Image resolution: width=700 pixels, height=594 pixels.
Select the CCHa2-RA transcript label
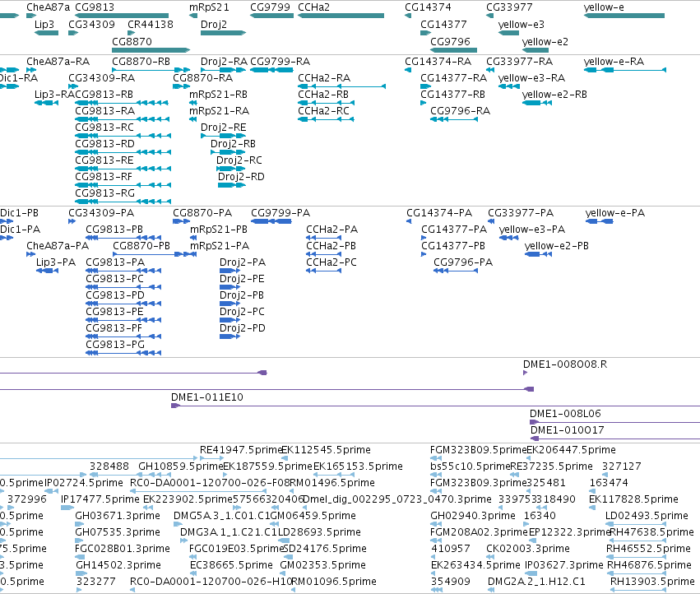tap(324, 77)
